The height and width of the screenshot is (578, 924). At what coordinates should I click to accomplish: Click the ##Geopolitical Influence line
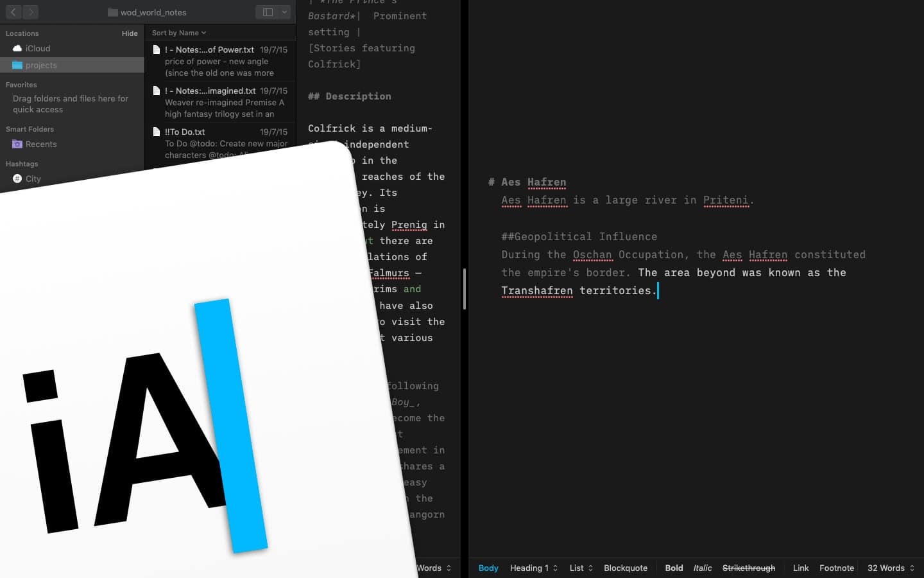[579, 237]
